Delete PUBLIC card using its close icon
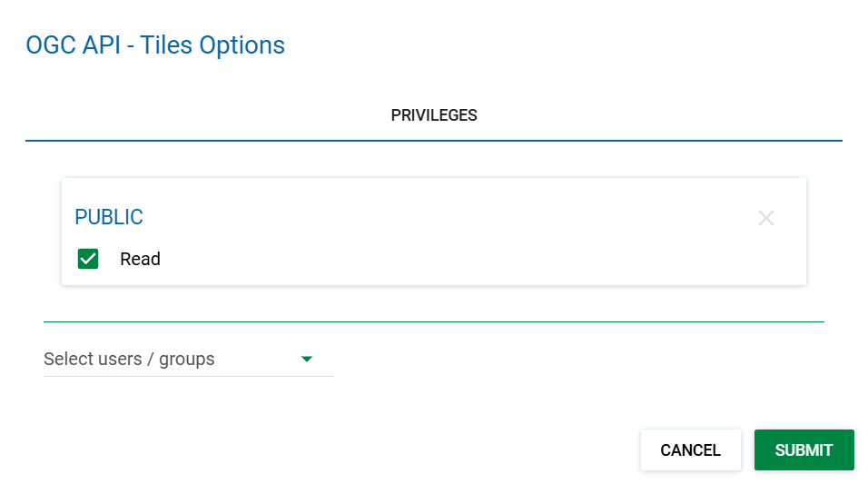 point(766,218)
